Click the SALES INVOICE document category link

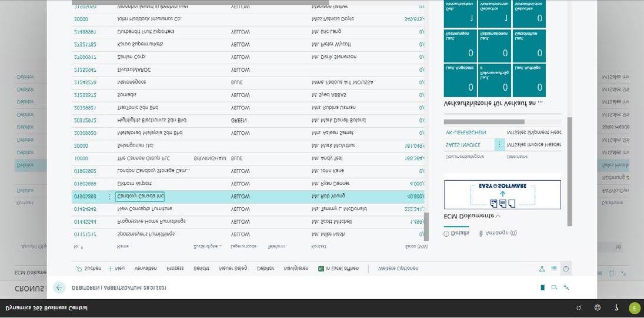point(463,145)
